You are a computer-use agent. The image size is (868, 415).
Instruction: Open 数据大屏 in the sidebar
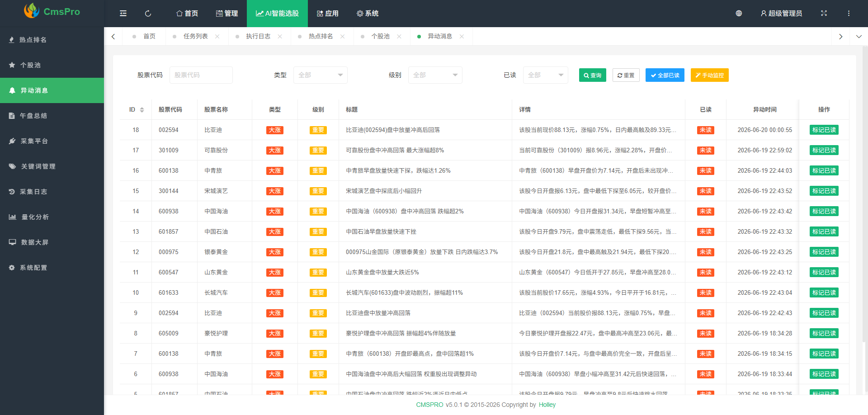(x=52, y=242)
